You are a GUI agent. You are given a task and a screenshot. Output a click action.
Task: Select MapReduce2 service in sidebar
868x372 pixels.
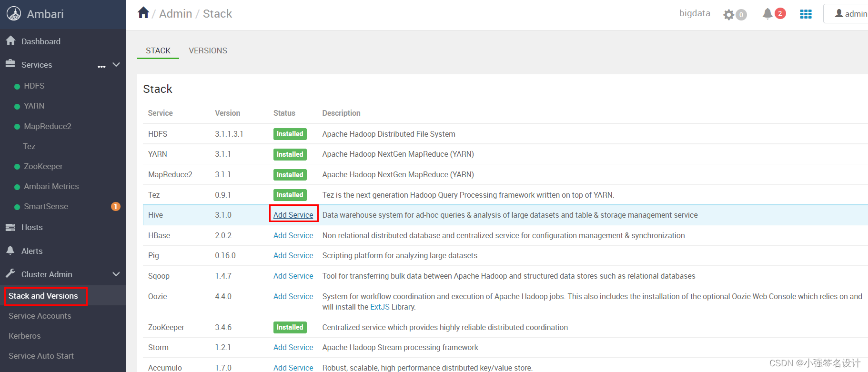[x=48, y=126]
